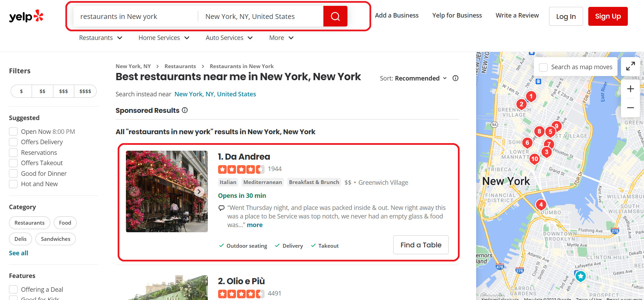
Task: Toggle Hot and New filter
Action: (x=13, y=184)
